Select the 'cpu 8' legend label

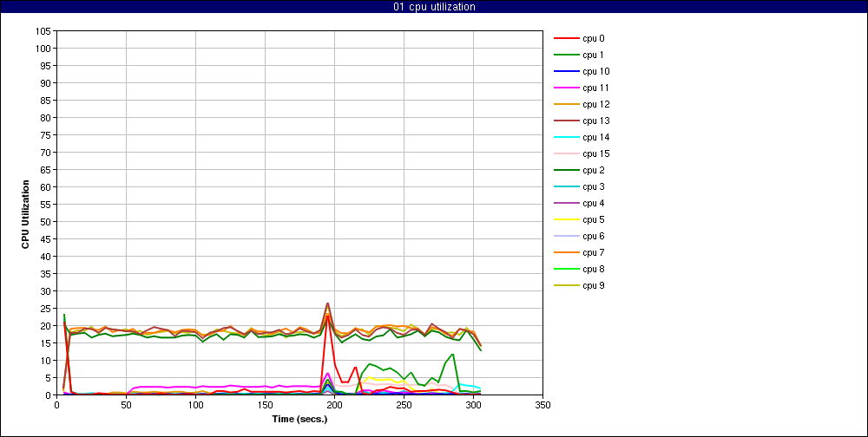click(594, 270)
